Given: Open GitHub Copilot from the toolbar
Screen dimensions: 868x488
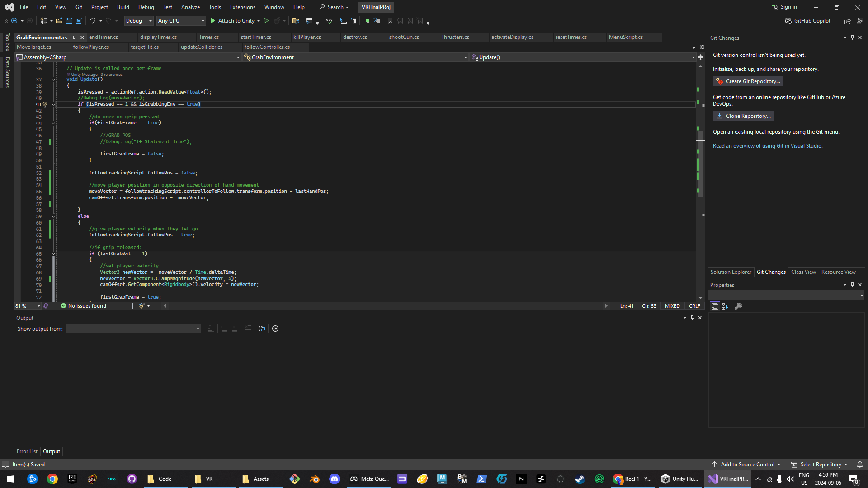Looking at the screenshot, I should [x=808, y=21].
